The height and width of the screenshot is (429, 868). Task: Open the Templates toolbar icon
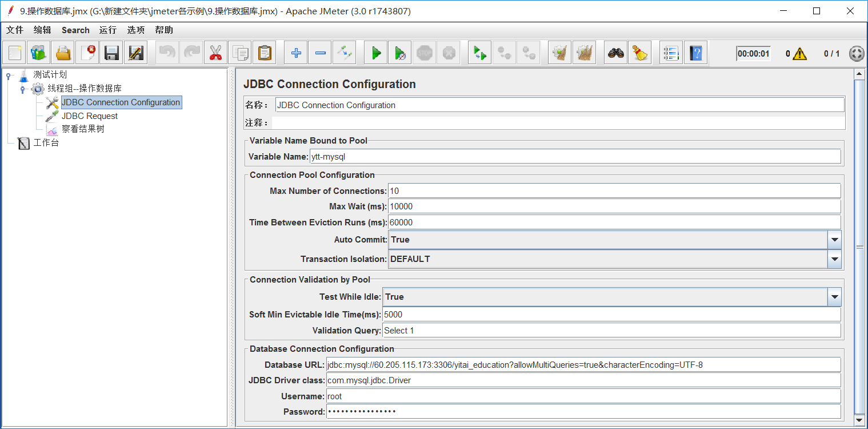pos(39,53)
